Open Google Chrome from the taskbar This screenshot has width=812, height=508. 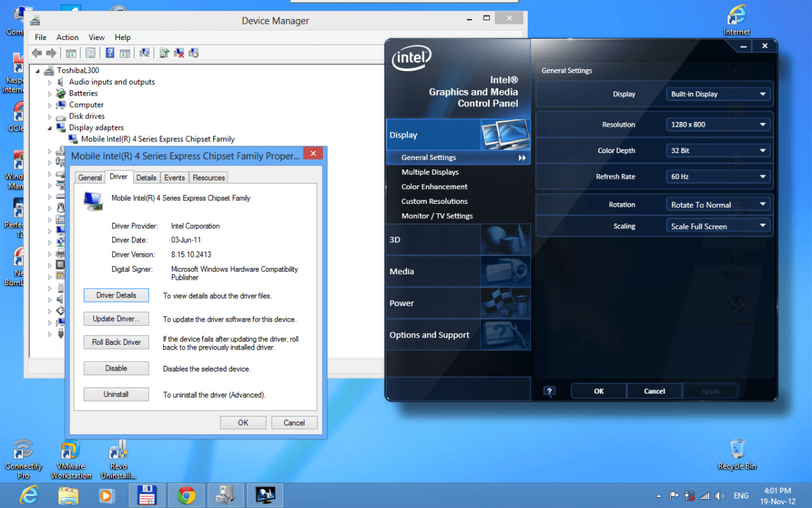(x=186, y=495)
